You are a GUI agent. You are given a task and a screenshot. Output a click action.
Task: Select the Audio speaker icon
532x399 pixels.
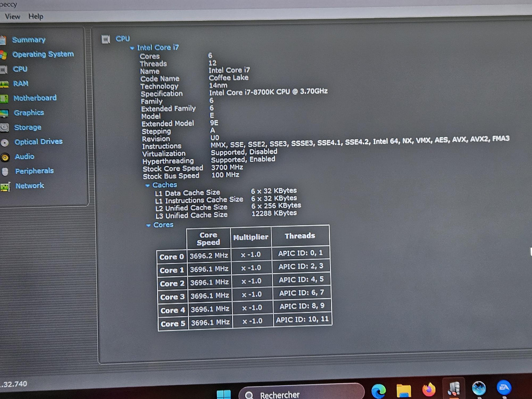point(5,157)
